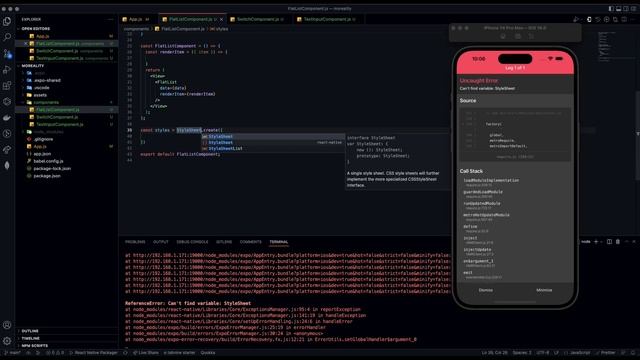The width and height of the screenshot is (640, 360).
Task: Toggle panel layout icon in title bar
Action: point(618,9)
